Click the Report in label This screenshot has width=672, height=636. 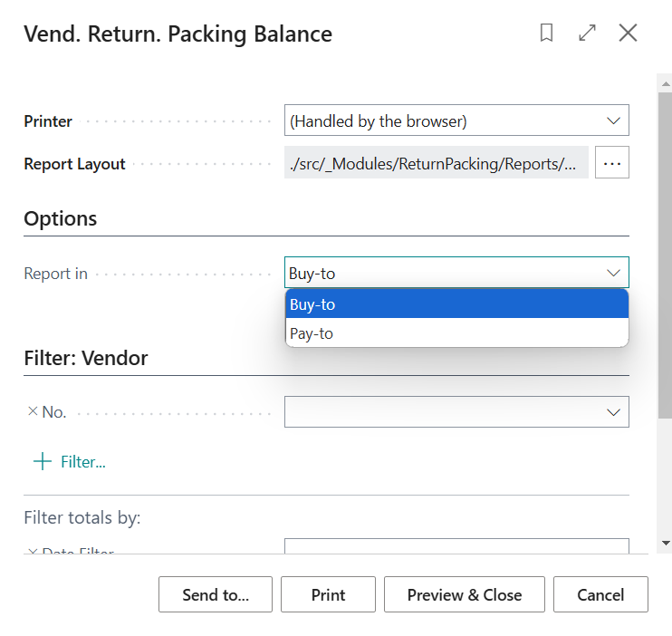point(56,274)
